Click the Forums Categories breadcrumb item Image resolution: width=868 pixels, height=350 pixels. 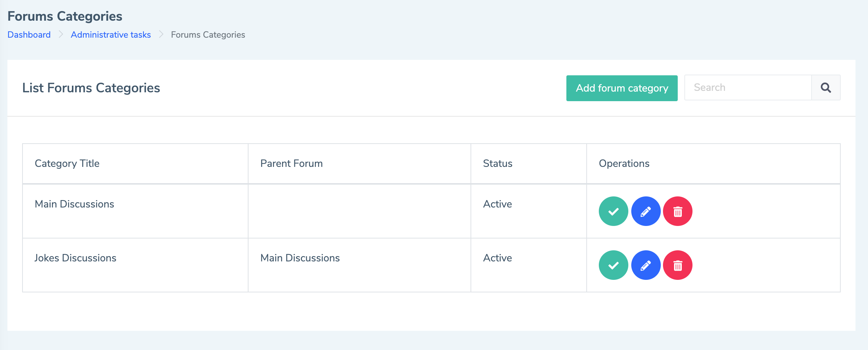208,35
